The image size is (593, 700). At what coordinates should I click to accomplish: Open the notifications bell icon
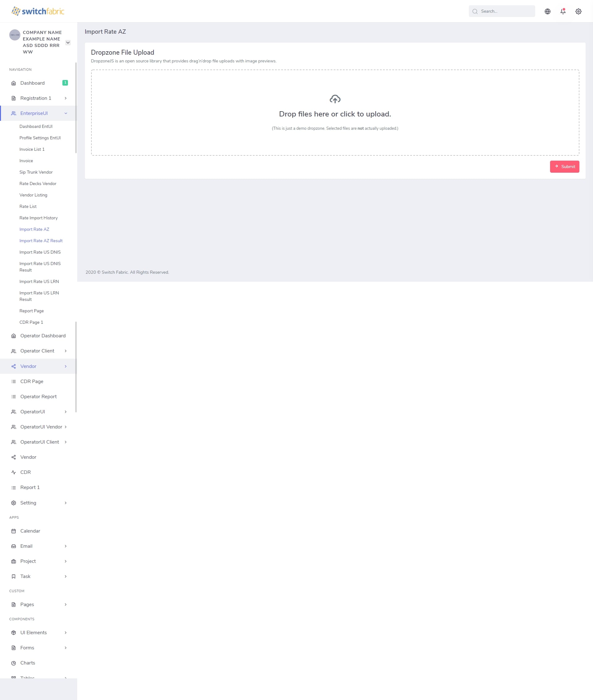pyautogui.click(x=563, y=11)
